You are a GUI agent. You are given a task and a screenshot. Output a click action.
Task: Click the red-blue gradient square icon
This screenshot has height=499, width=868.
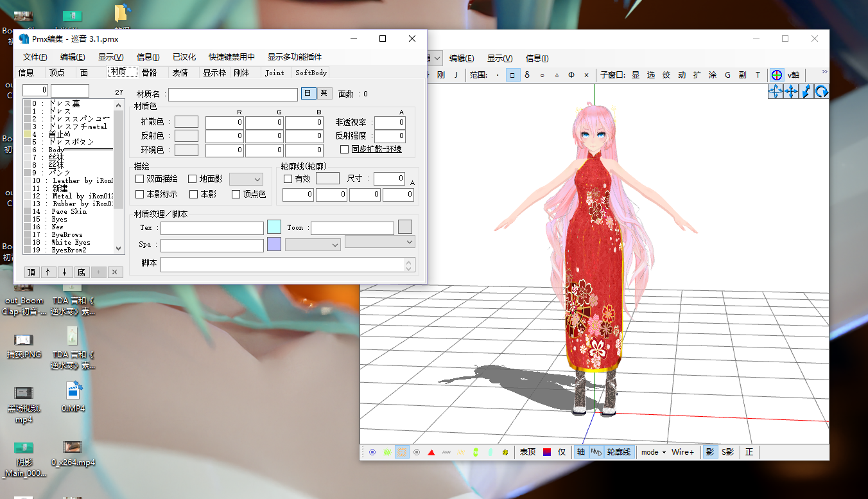point(547,452)
